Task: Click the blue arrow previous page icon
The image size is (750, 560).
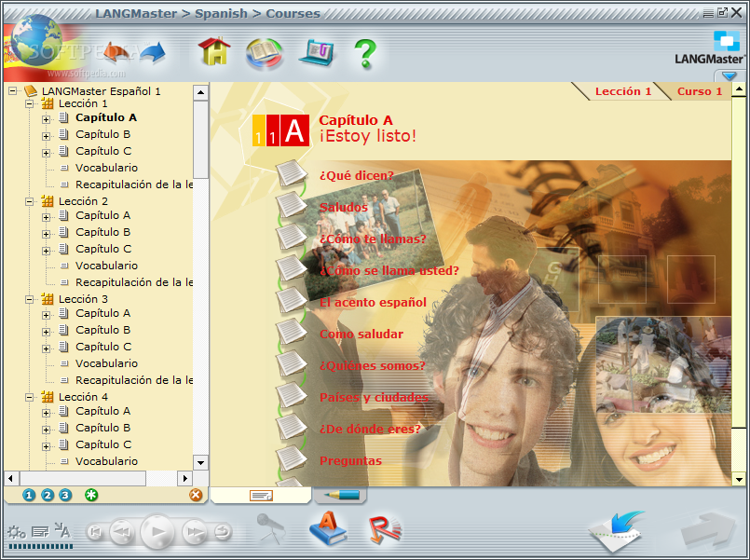Action: click(617, 531)
